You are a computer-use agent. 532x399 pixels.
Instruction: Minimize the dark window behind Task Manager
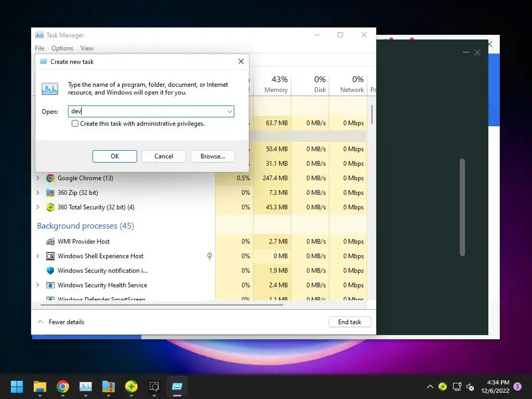[466, 52]
